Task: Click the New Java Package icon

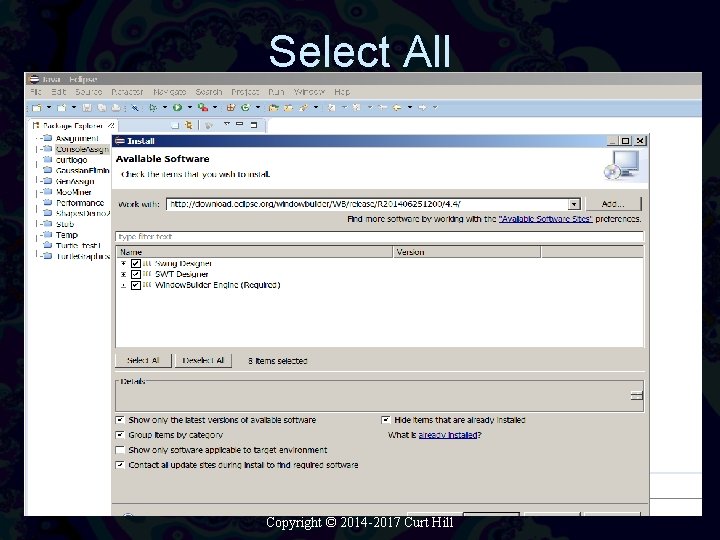Action: click(231, 108)
